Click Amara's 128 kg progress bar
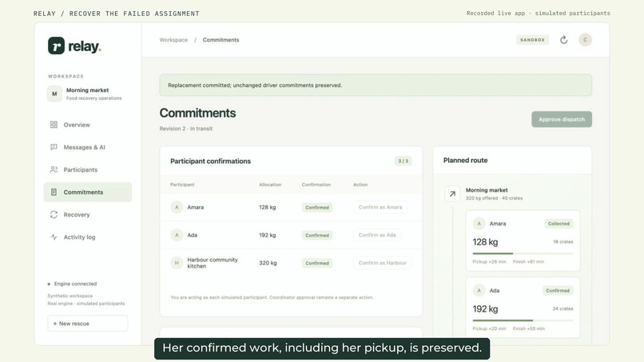 coord(523,253)
